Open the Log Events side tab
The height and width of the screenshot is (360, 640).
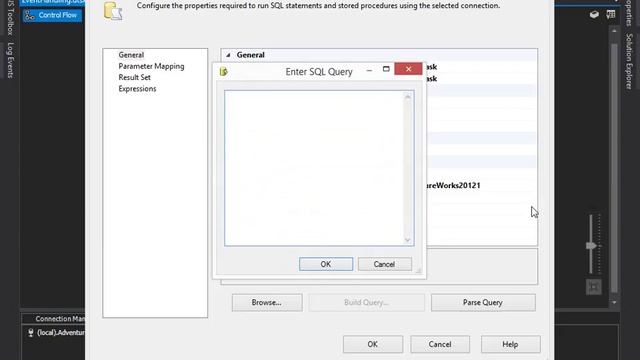click(x=11, y=60)
